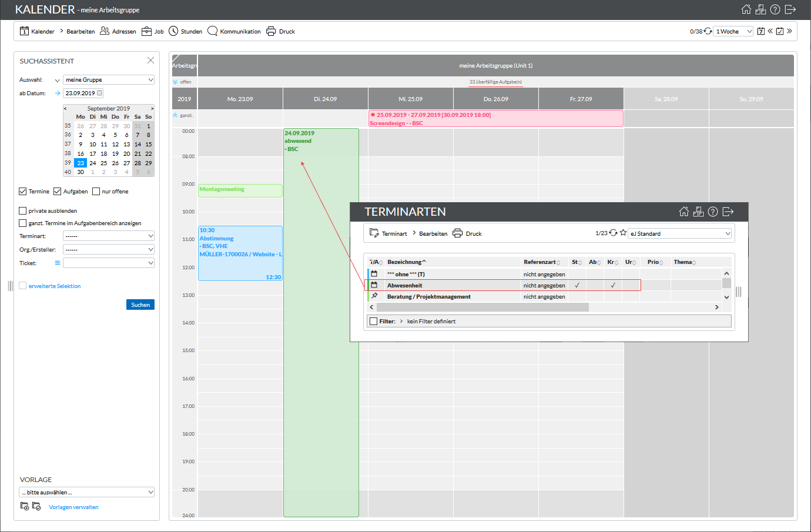This screenshot has width=811, height=532.
Task: Expand the offen tasks row
Action: coord(175,82)
